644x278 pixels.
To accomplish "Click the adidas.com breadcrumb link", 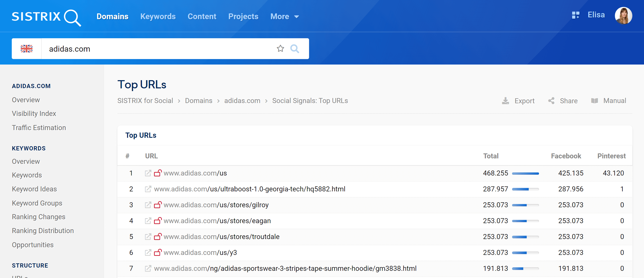I will [x=242, y=100].
